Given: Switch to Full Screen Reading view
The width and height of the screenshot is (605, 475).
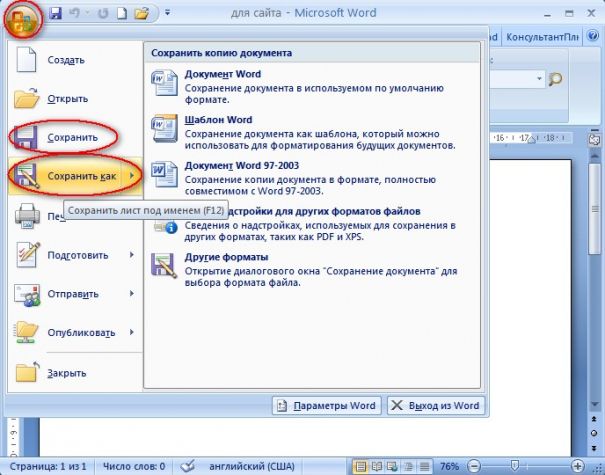Looking at the screenshot, I should pos(377,466).
